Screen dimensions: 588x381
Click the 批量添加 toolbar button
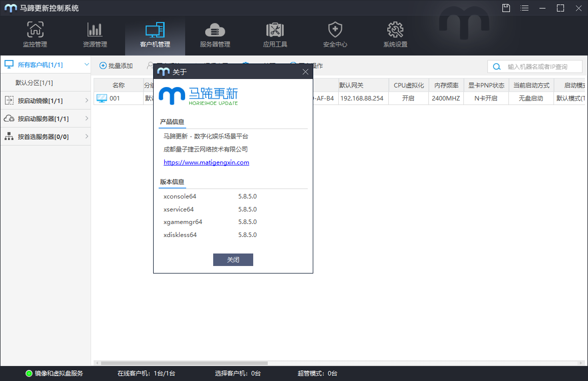pyautogui.click(x=116, y=66)
